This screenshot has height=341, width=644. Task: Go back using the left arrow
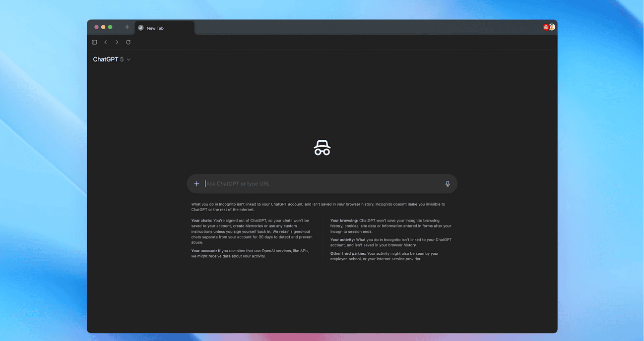(x=106, y=42)
